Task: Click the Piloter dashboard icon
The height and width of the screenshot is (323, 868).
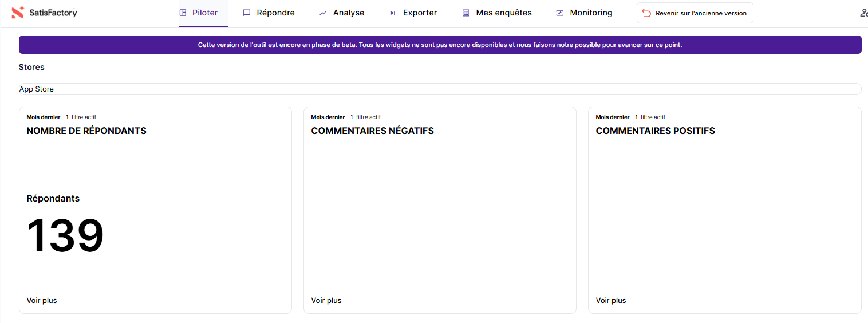Action: coord(183,13)
